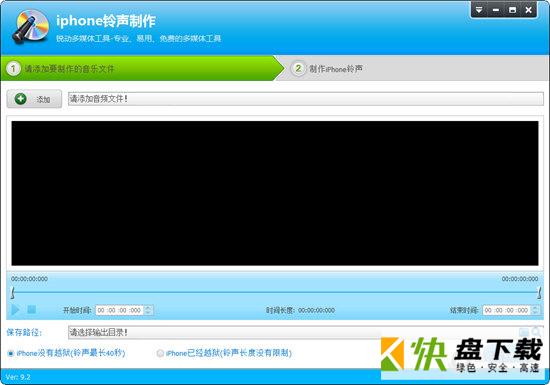
Task: Switch to step 2 制作iPhone铃声
Action: 328,69
